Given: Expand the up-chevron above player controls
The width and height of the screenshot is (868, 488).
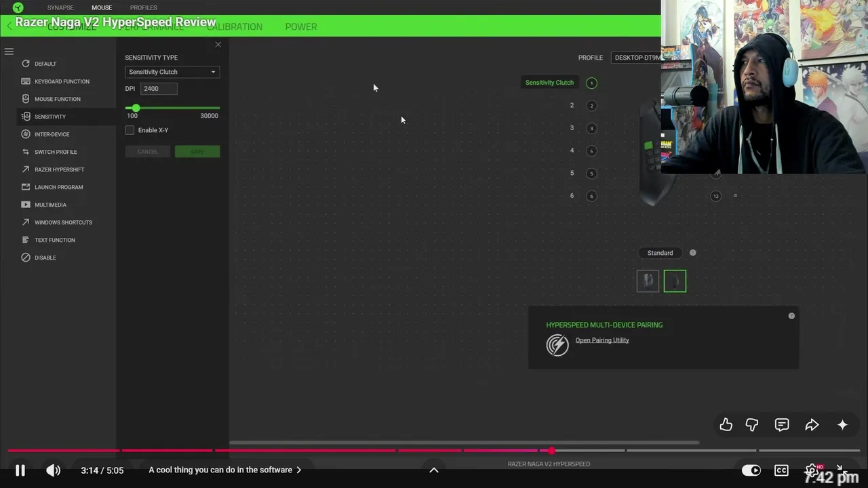Looking at the screenshot, I should point(434,470).
